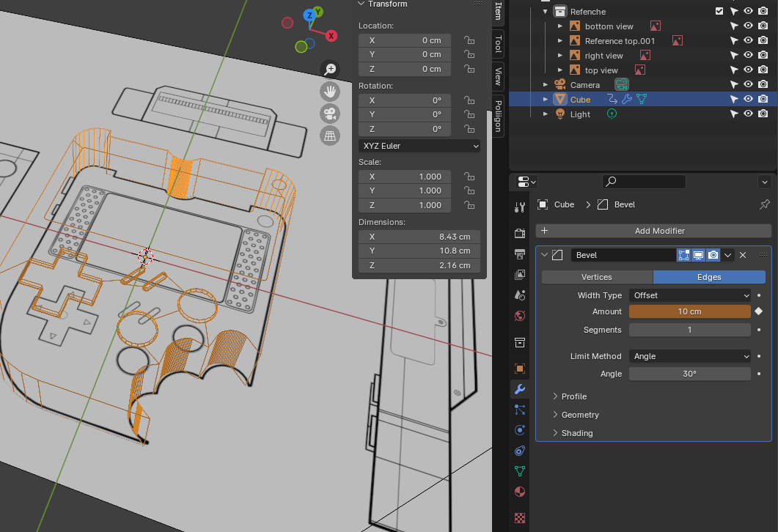
Task: Open the Render properties tab
Action: (520, 234)
